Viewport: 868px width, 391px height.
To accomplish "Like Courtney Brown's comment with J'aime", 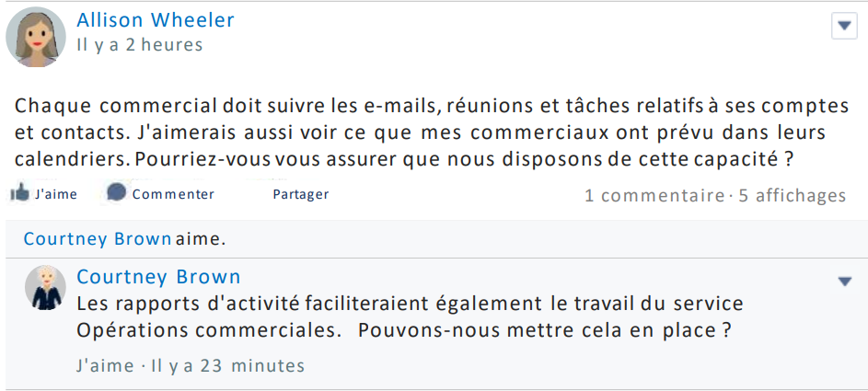I will click(x=106, y=365).
